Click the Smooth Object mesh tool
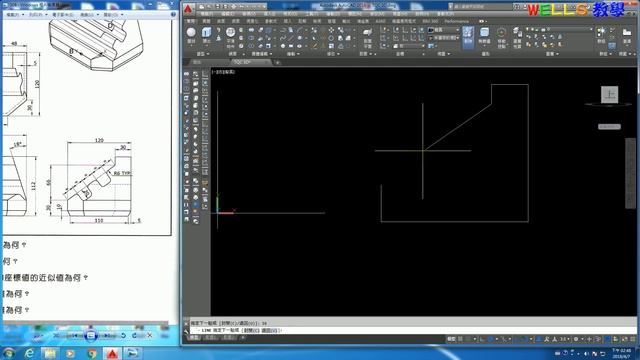 (x=231, y=35)
